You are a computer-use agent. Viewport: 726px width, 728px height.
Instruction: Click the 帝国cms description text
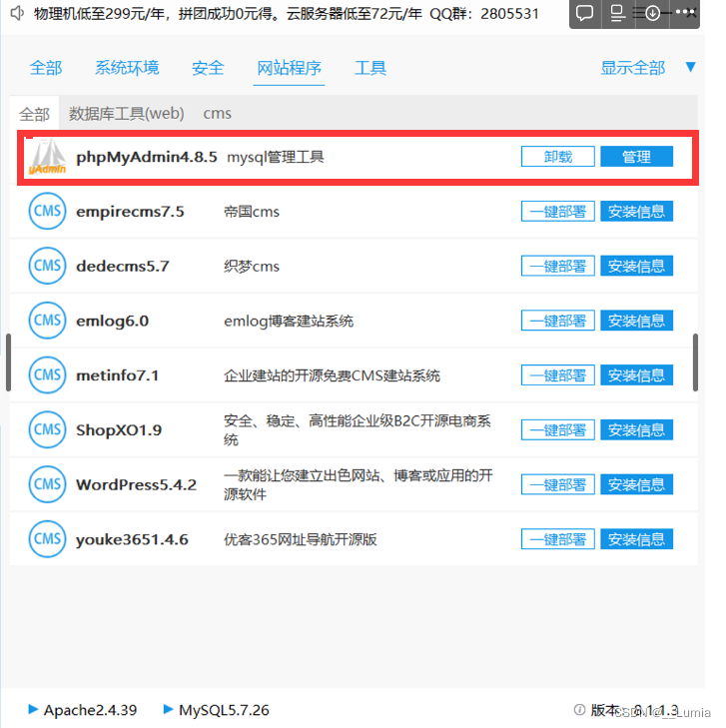252,212
